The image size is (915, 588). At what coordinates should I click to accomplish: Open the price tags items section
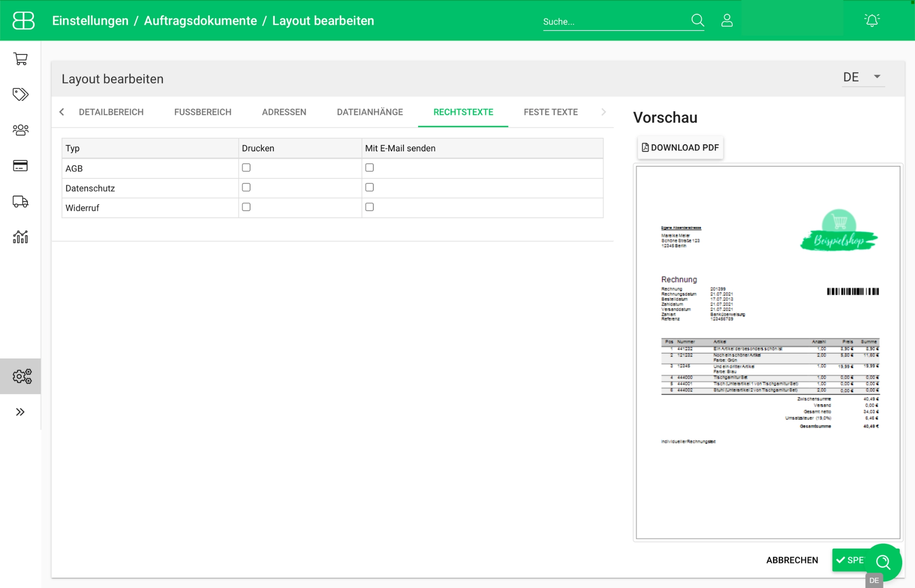click(20, 94)
